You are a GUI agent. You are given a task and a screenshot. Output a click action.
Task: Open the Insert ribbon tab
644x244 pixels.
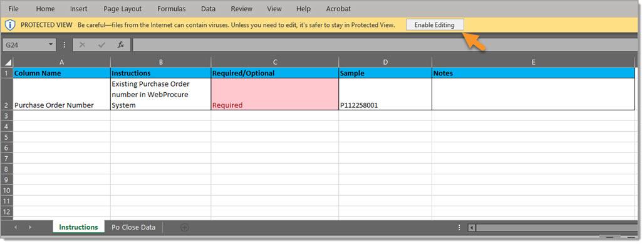[78, 9]
